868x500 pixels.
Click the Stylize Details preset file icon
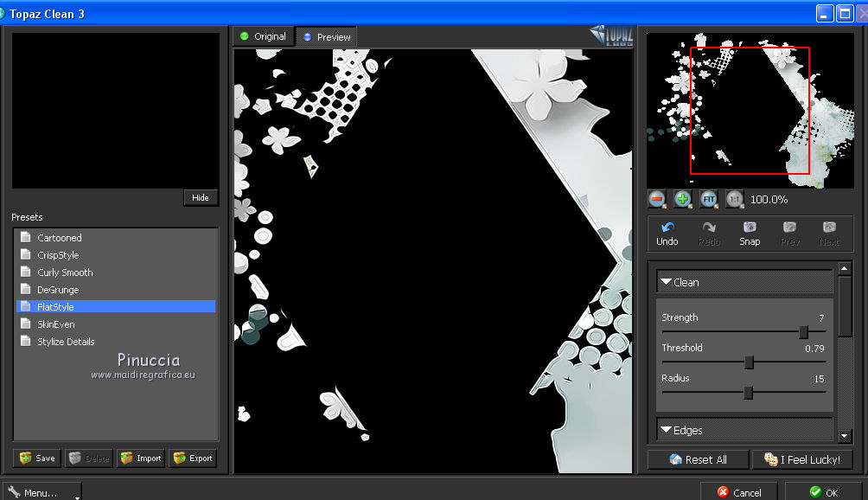(x=25, y=341)
